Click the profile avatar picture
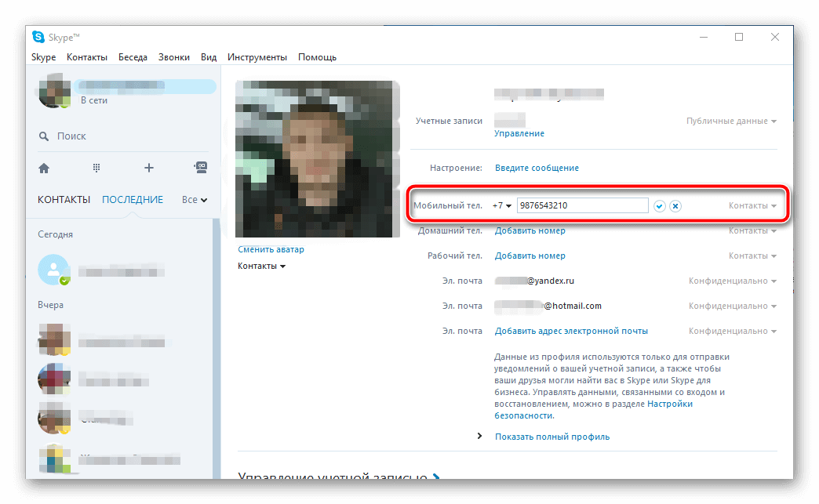819x504 pixels. tap(317, 158)
